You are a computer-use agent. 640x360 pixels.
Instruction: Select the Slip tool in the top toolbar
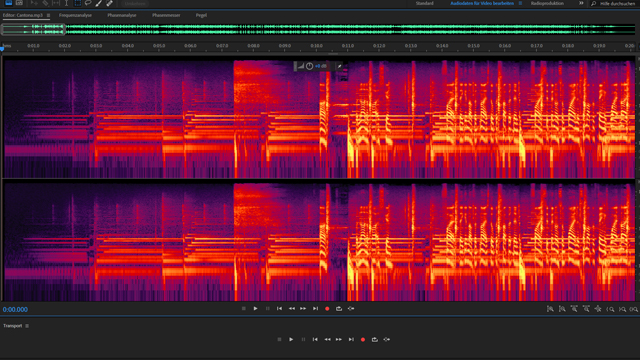coord(56,3)
